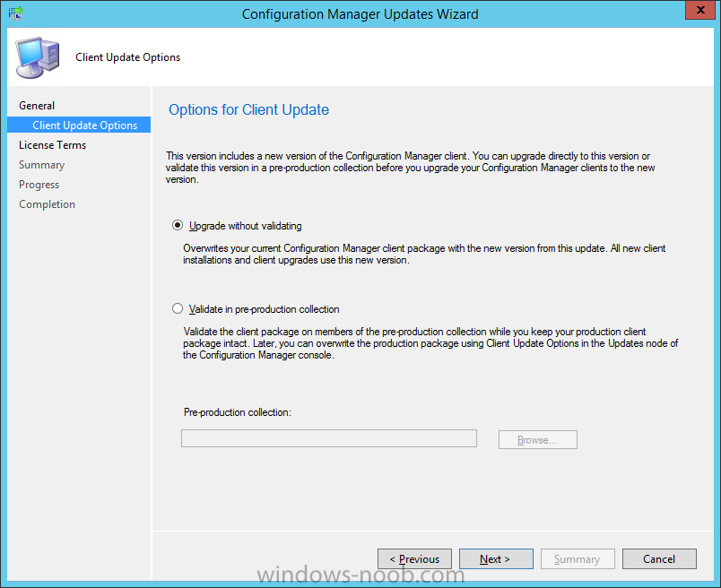Click the Client Update Options header title

(128, 57)
